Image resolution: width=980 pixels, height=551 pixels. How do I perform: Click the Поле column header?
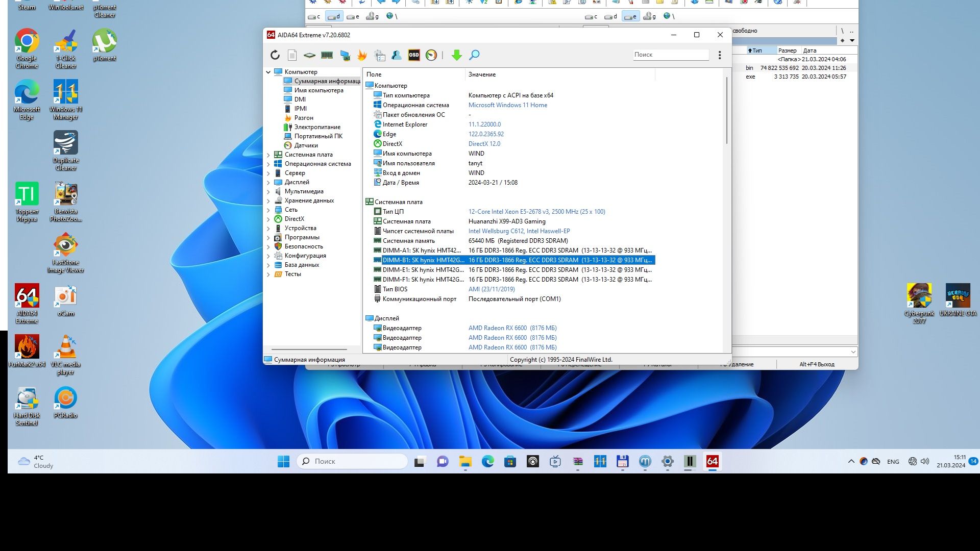point(414,74)
